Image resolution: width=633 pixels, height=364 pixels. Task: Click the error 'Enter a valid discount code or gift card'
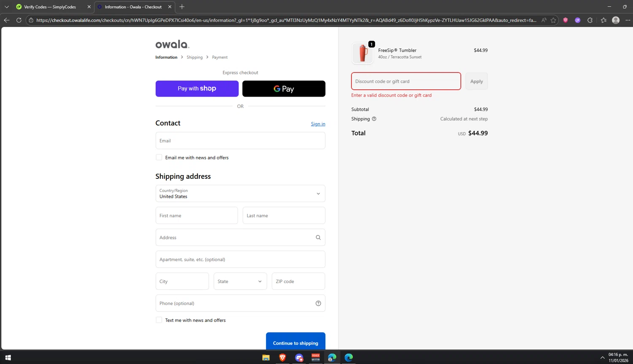[x=391, y=95]
